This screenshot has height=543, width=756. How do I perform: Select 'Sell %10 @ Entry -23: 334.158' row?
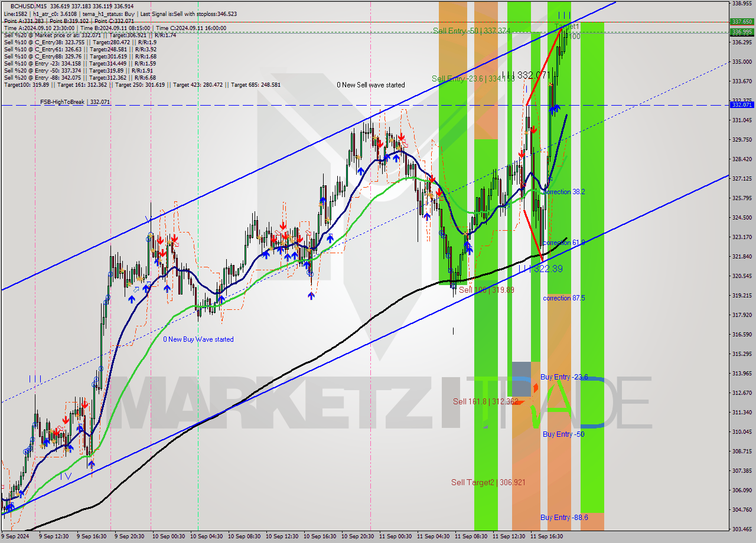click(x=80, y=63)
